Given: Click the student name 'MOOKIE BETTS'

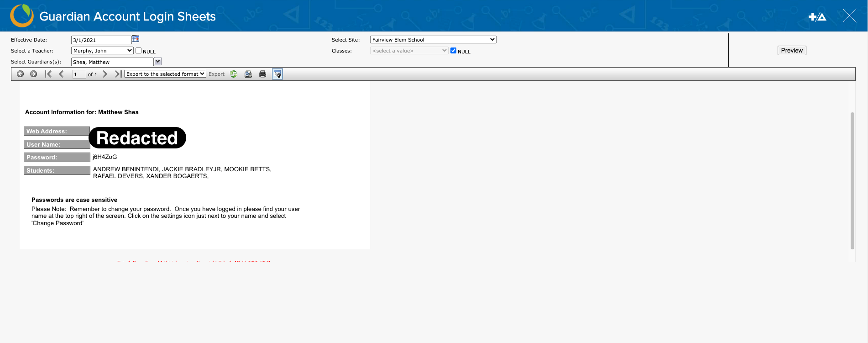Looking at the screenshot, I should click(x=247, y=169).
